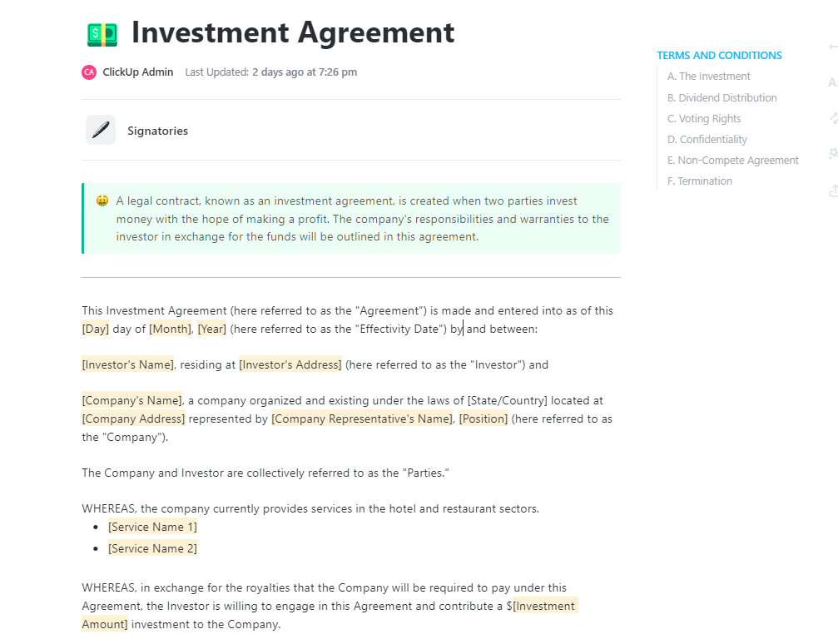Click the share export icon

833,191
